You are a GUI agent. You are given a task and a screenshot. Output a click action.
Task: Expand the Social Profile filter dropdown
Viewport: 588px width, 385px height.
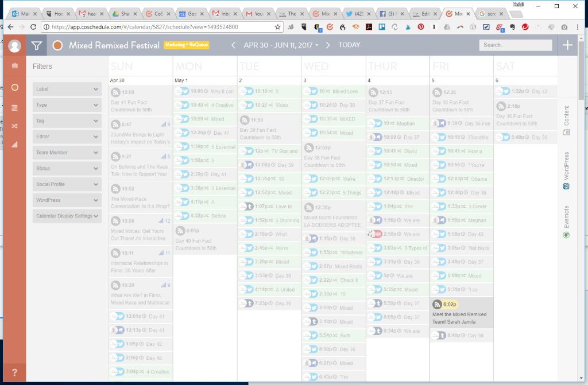pos(67,184)
